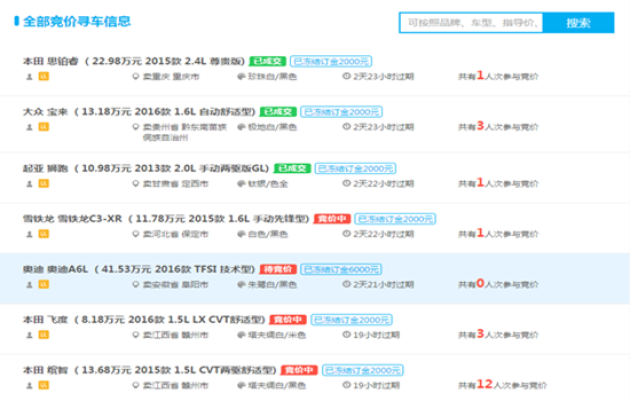Image resolution: width=630 pixels, height=401 pixels.
Task: Click the 卖甘肃省 定西市 location text
Action: (176, 184)
